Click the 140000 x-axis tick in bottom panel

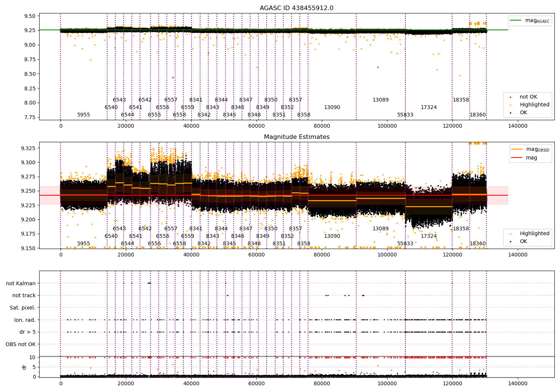click(518, 383)
